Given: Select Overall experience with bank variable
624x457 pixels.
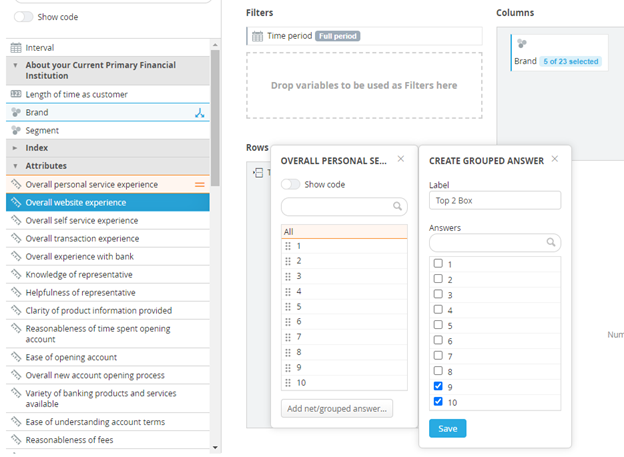Looking at the screenshot, I should pos(108,256).
